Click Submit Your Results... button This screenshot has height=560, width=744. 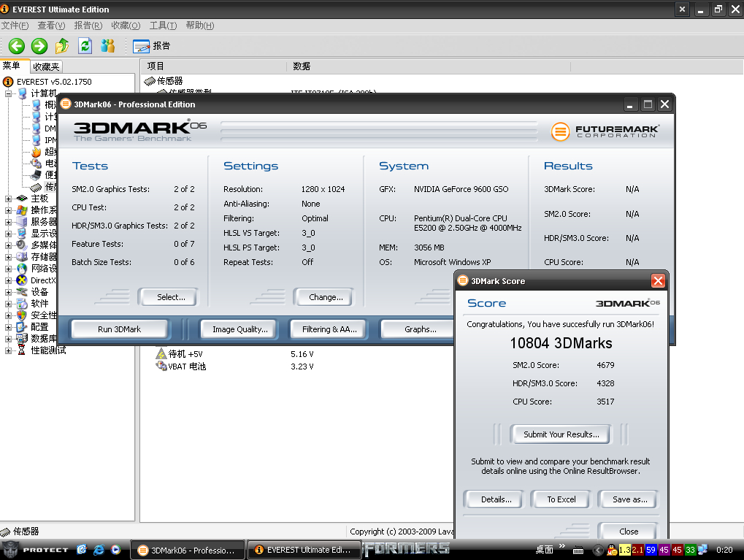click(561, 434)
